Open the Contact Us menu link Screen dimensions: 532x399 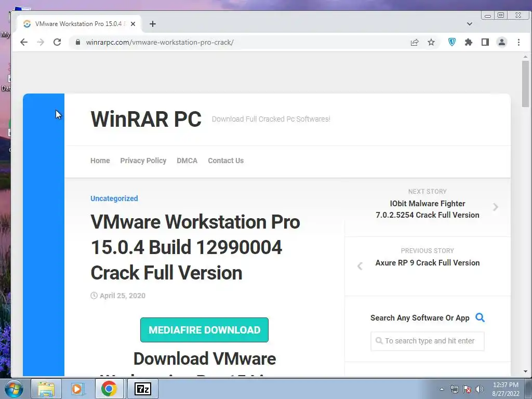(x=225, y=161)
